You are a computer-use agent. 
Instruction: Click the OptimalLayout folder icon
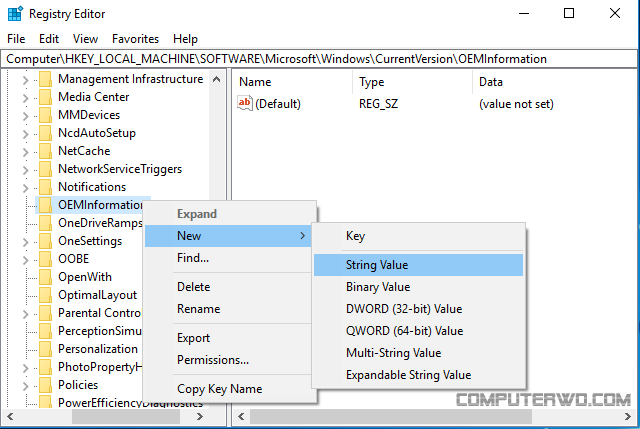[x=45, y=295]
